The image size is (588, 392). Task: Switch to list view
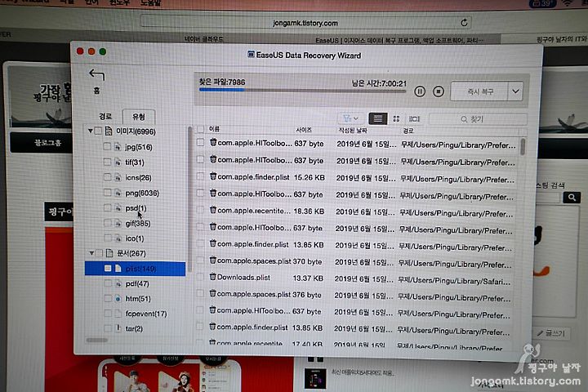[x=378, y=118]
